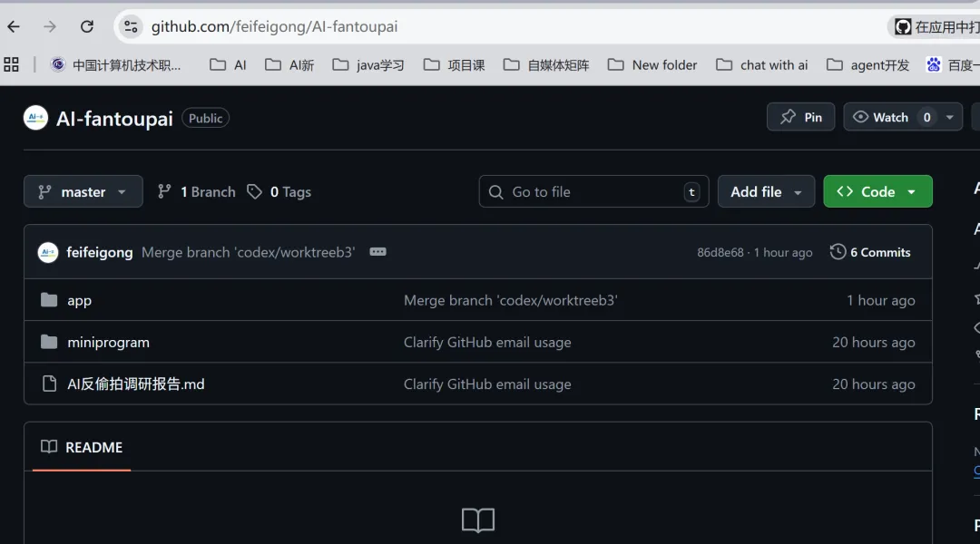Open the Add file dropdown
Viewport: 980px width, 544px height.
(766, 191)
